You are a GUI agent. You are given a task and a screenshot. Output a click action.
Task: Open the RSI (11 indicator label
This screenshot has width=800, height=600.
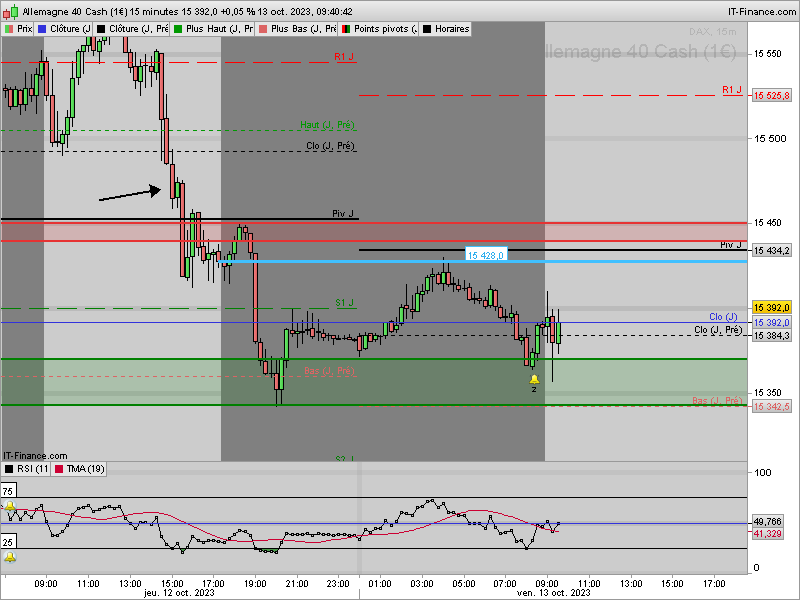[27, 468]
